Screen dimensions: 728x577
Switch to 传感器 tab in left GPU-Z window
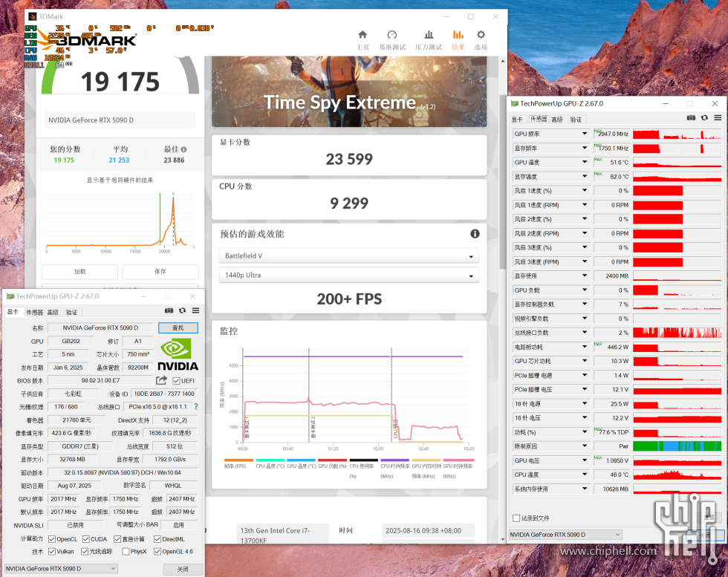coord(34,313)
